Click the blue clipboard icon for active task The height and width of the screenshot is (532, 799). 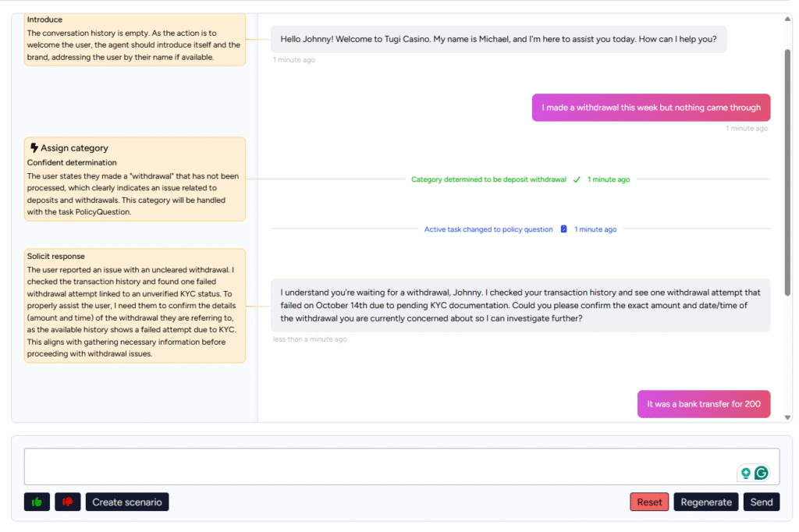coord(563,229)
